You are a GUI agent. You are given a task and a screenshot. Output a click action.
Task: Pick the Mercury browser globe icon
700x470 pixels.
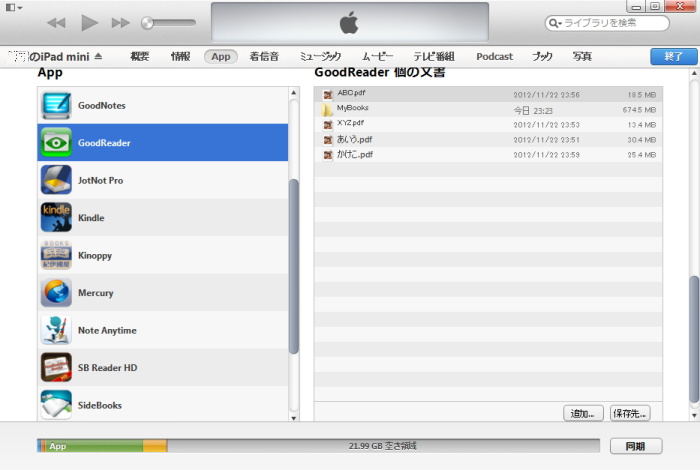point(56,292)
